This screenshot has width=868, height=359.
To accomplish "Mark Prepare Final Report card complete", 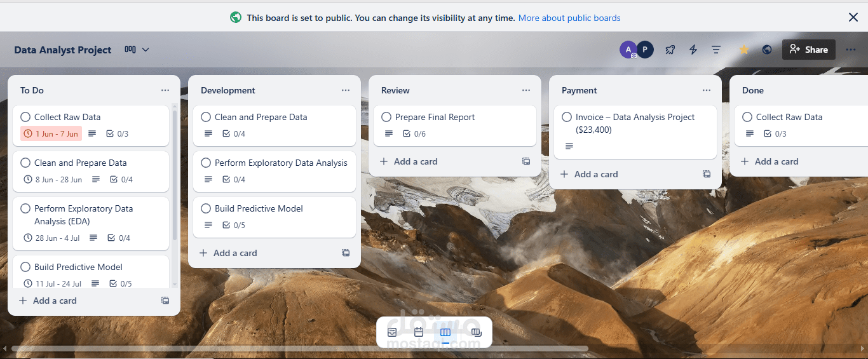I will (x=386, y=117).
